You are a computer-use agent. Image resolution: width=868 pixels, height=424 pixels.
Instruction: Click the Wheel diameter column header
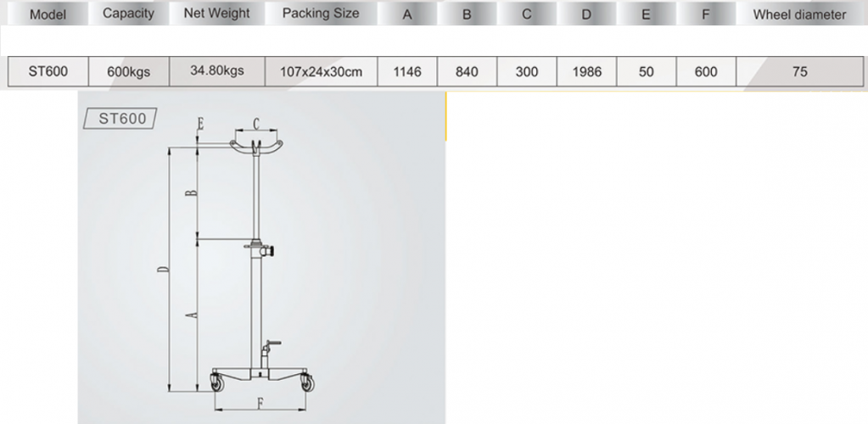(x=799, y=14)
